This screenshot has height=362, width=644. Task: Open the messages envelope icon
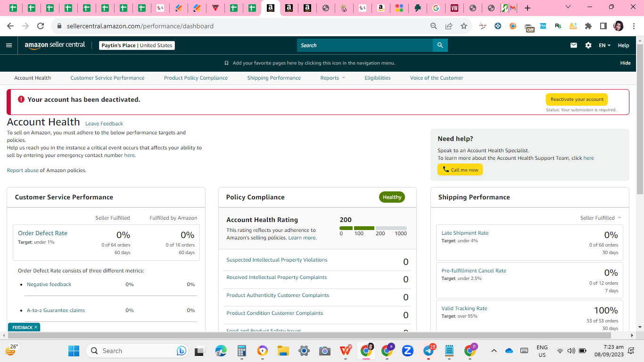click(574, 45)
